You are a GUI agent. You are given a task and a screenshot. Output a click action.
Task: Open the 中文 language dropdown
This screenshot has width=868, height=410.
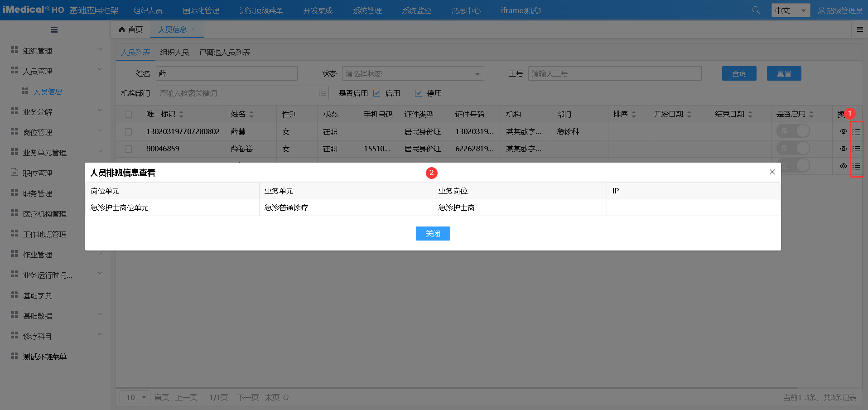tap(791, 10)
